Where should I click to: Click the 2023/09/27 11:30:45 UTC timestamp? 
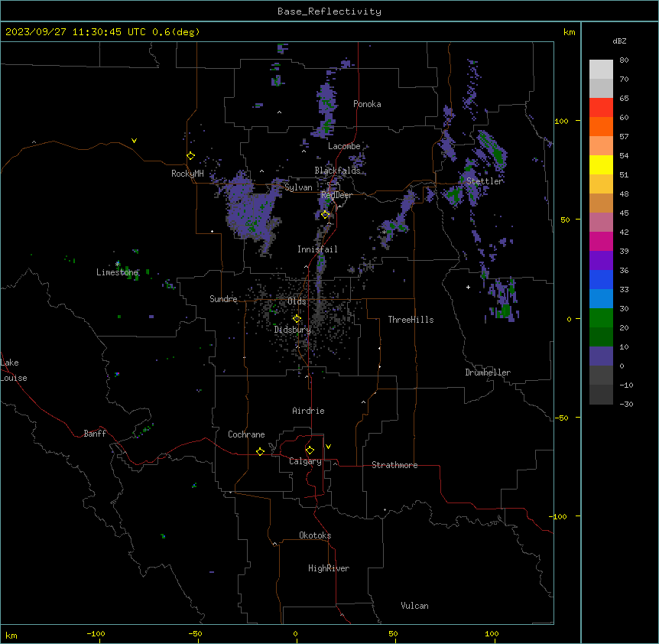point(102,32)
